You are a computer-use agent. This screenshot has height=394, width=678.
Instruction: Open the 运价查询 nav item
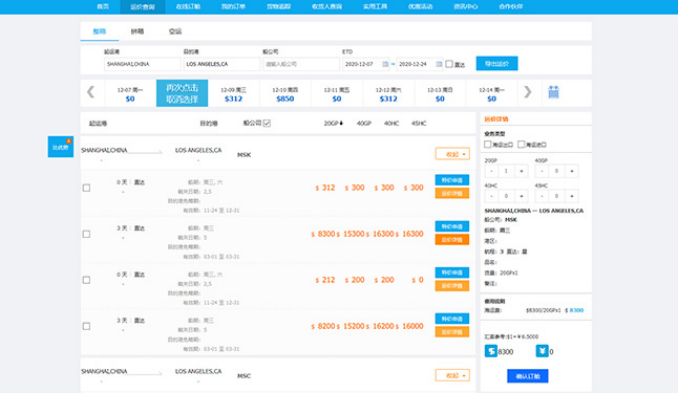143,7
